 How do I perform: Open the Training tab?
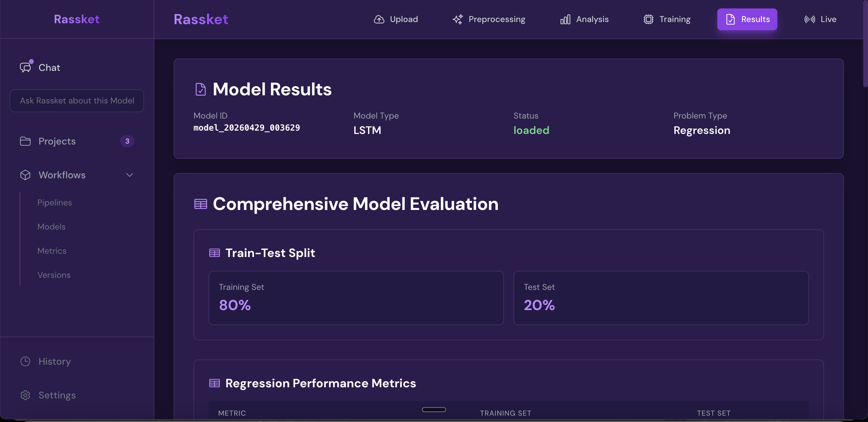(667, 19)
